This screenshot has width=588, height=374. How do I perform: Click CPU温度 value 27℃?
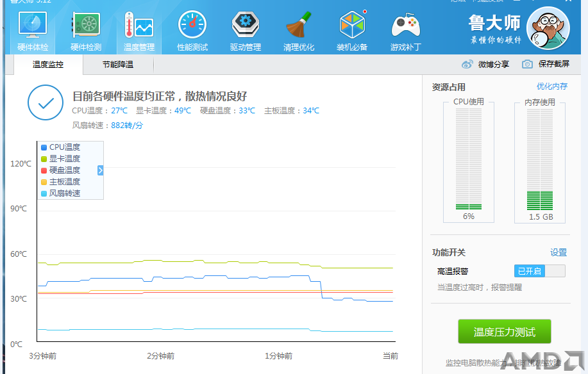click(x=119, y=111)
